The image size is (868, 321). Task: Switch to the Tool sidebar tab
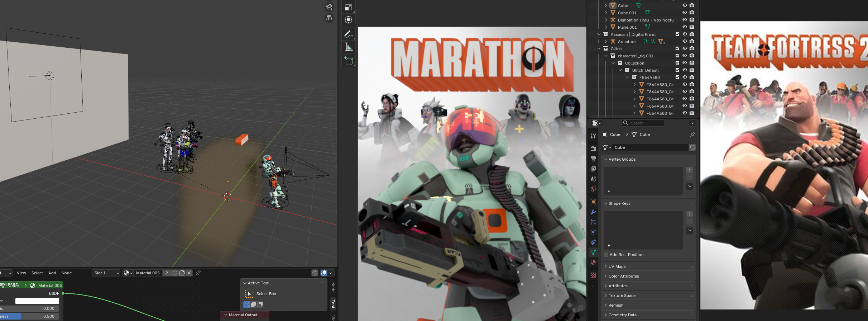pos(333,304)
